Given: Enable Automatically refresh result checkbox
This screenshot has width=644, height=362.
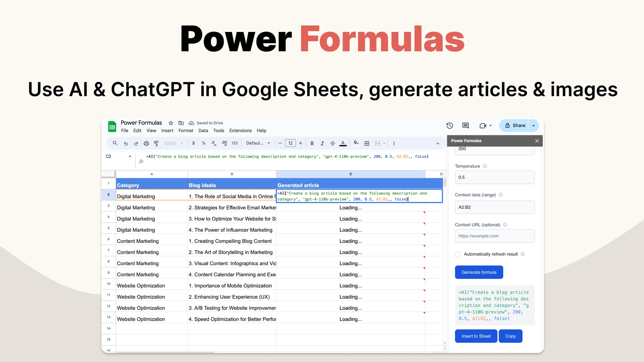Looking at the screenshot, I should [458, 254].
